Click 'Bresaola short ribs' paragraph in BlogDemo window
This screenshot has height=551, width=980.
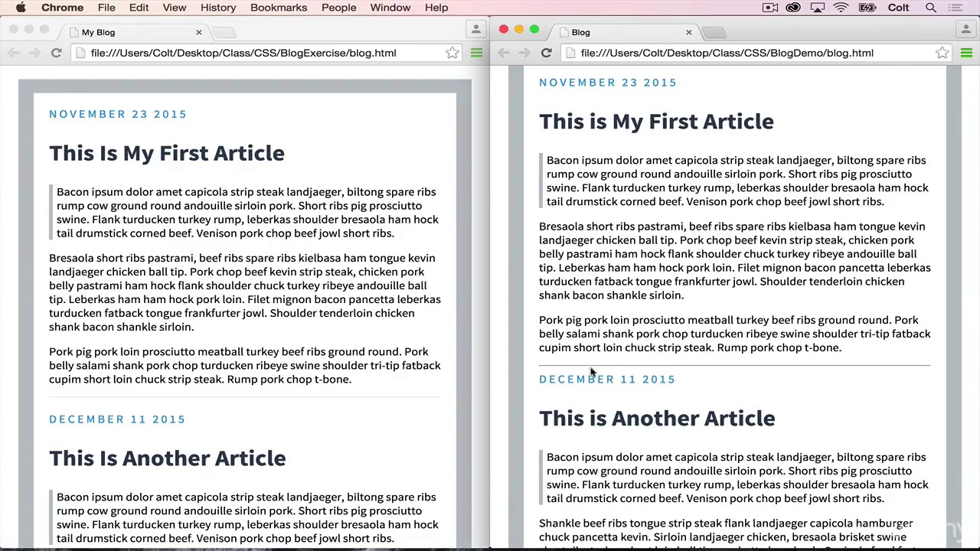click(x=735, y=261)
